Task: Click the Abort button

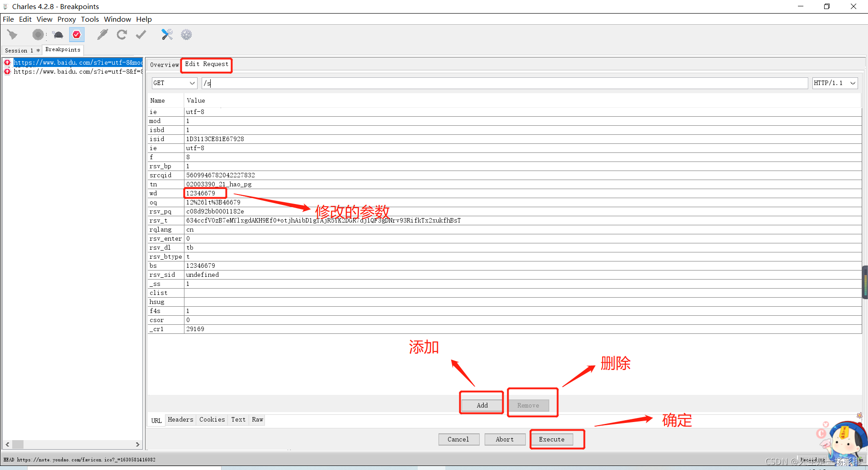Action: [x=505, y=439]
